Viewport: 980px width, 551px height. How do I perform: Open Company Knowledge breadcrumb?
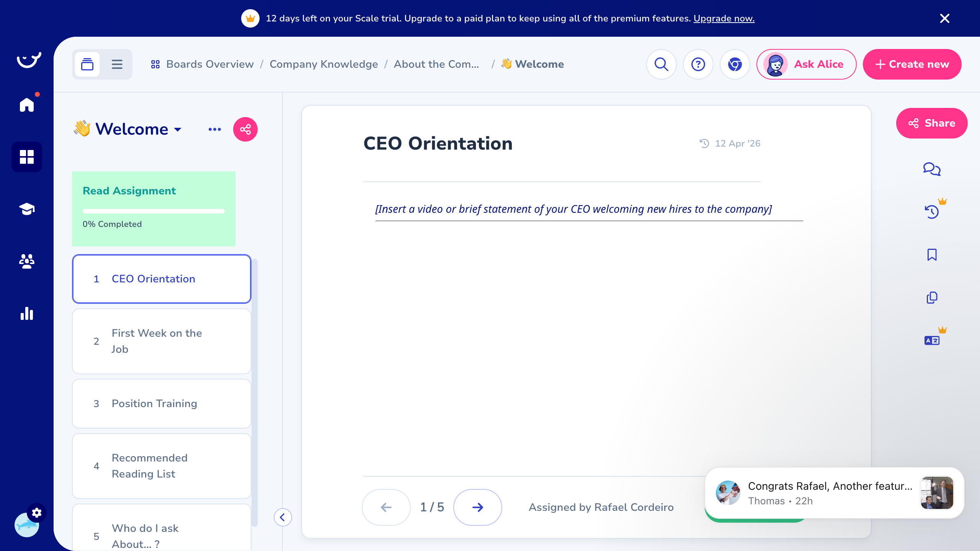(x=323, y=64)
